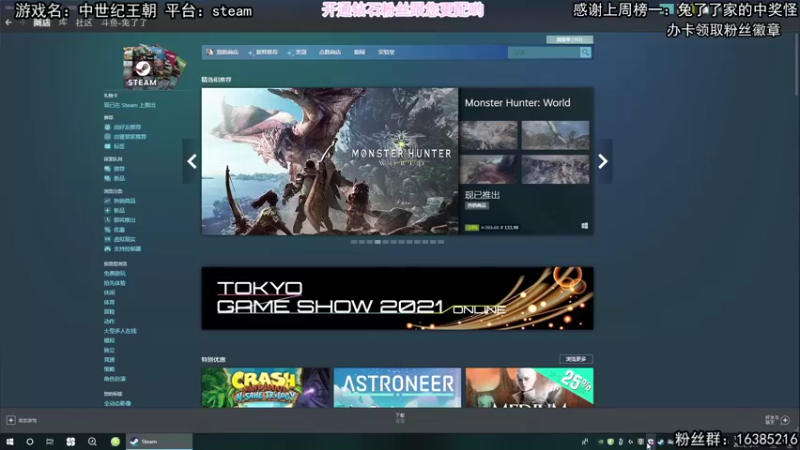This screenshot has width=800, height=450.
Task: Click the highlighted carousel page dot
Action: pyautogui.click(x=378, y=242)
